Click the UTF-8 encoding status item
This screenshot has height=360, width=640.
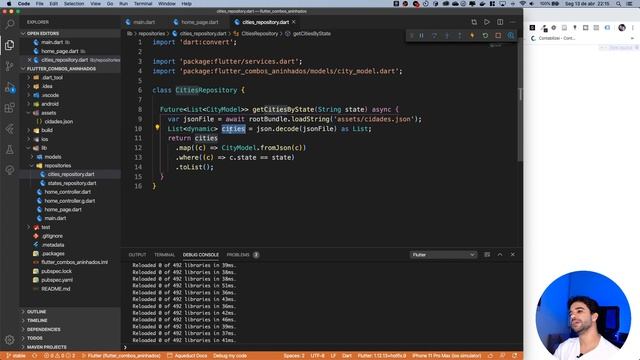tap(318, 356)
